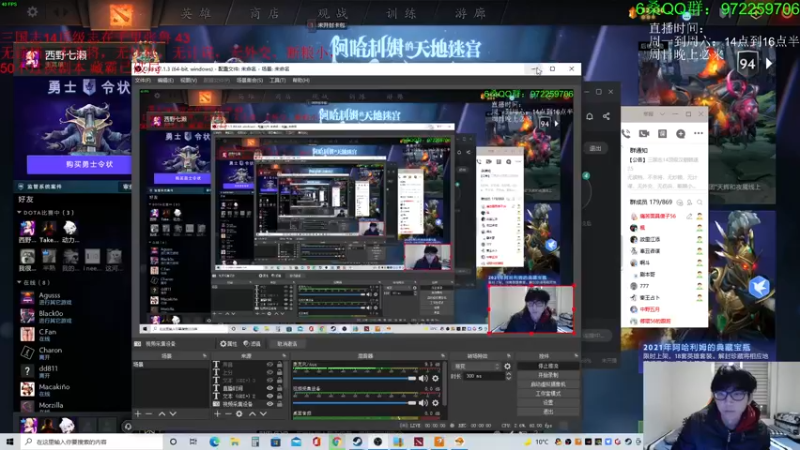
Task: Move scene up with arrow icon
Action: click(162, 414)
